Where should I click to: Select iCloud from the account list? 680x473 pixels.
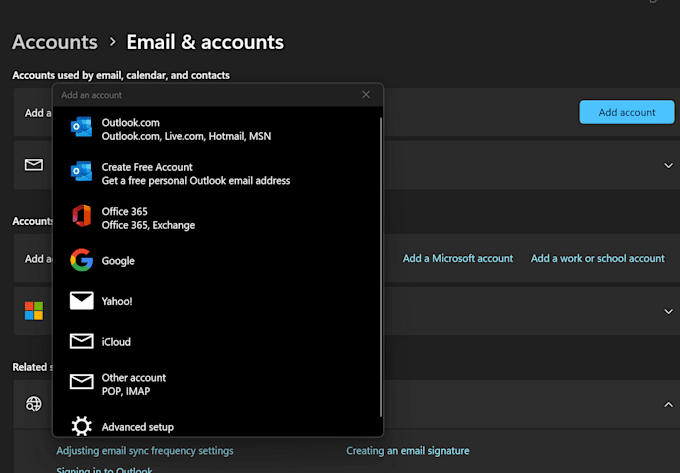(217, 342)
